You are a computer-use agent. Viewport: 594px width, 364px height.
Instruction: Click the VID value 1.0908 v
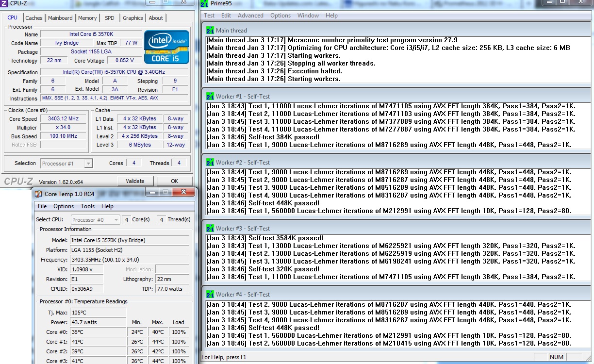click(87, 269)
